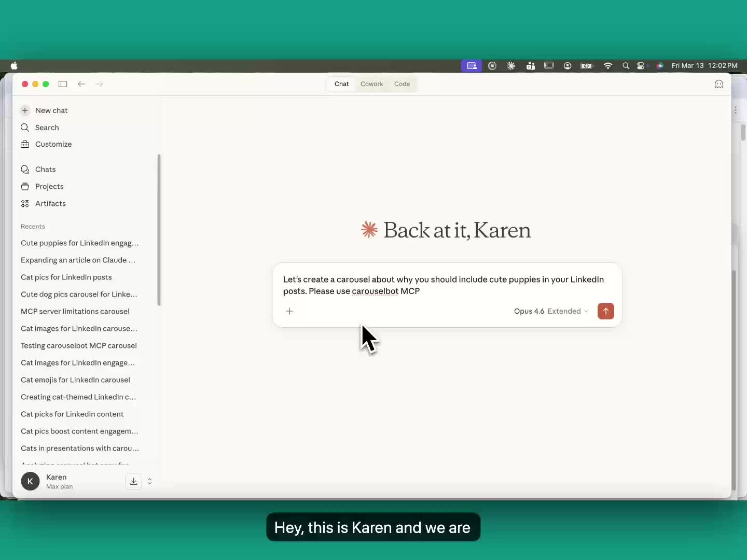The height and width of the screenshot is (560, 747).
Task: Click the date and time in menu bar
Action: 704,66
